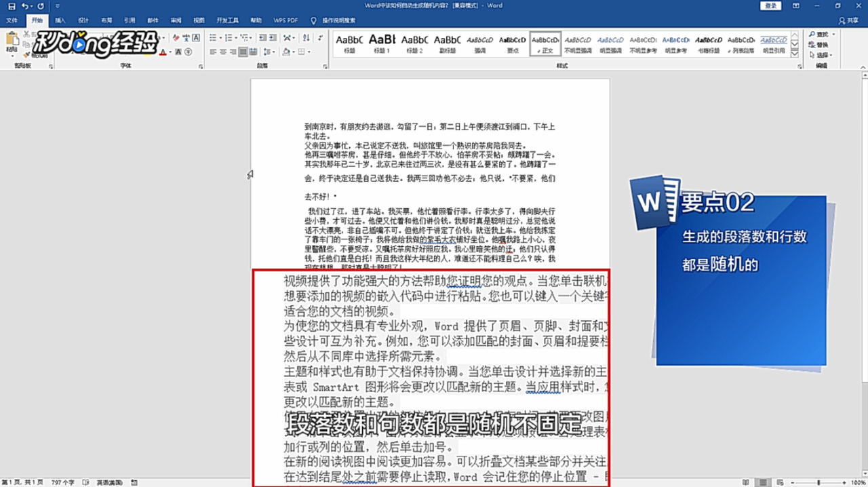
Task: Apply the 正文 style
Action: pos(545,43)
